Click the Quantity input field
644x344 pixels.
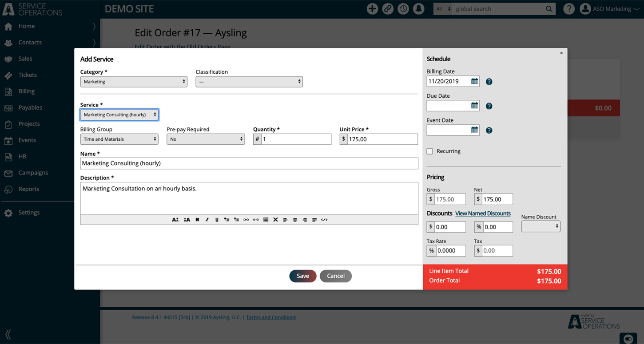coord(296,139)
